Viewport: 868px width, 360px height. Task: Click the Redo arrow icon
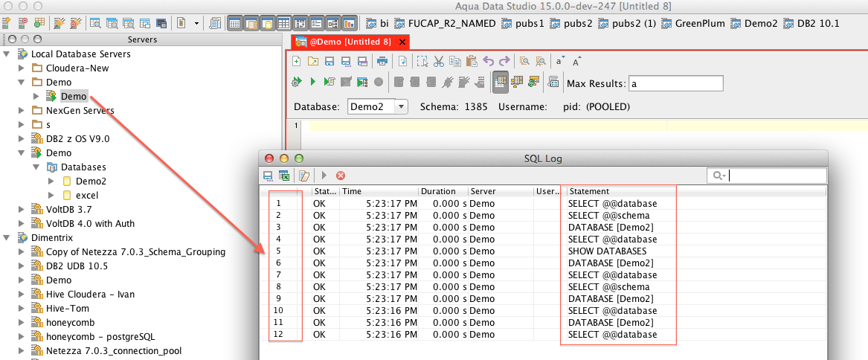pos(504,61)
